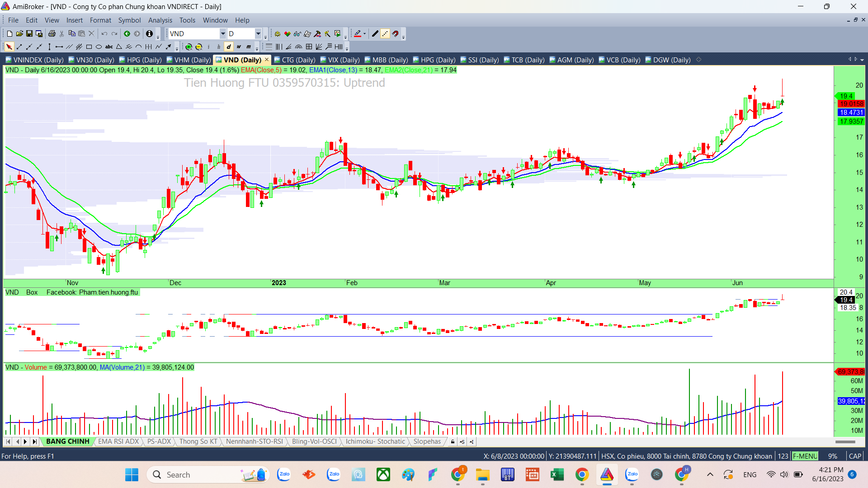Click the save file icon
Viewport: 868px width, 488px height.
pos(29,34)
